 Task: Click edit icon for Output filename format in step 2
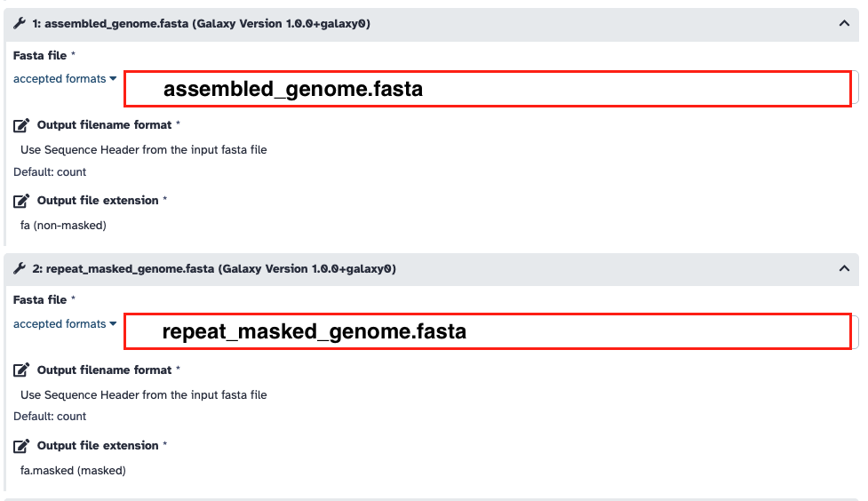pos(22,370)
